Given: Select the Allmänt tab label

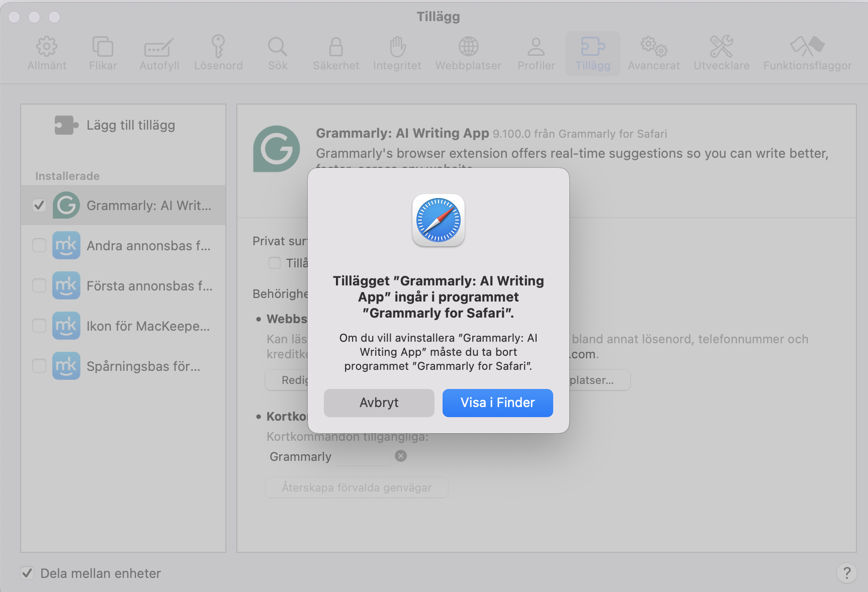Looking at the screenshot, I should [47, 66].
